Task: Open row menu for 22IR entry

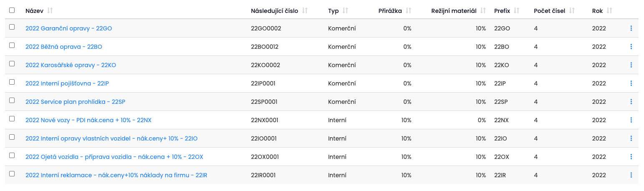Action: point(631,175)
